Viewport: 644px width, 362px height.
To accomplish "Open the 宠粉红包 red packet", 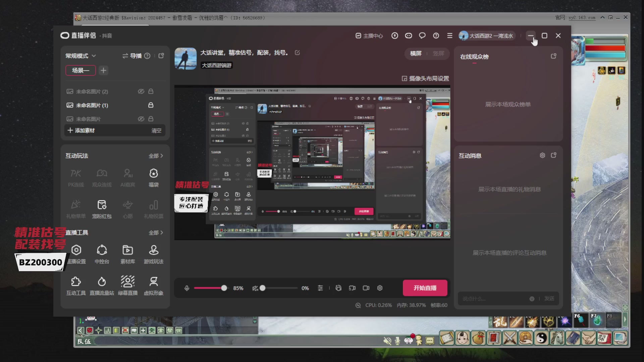I will pyautogui.click(x=102, y=209).
